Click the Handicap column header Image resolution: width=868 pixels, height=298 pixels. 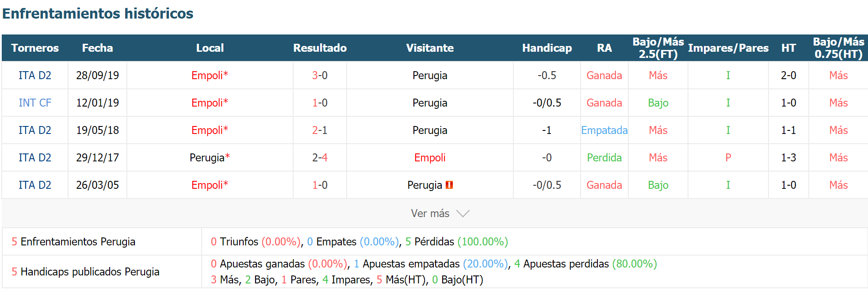[547, 48]
